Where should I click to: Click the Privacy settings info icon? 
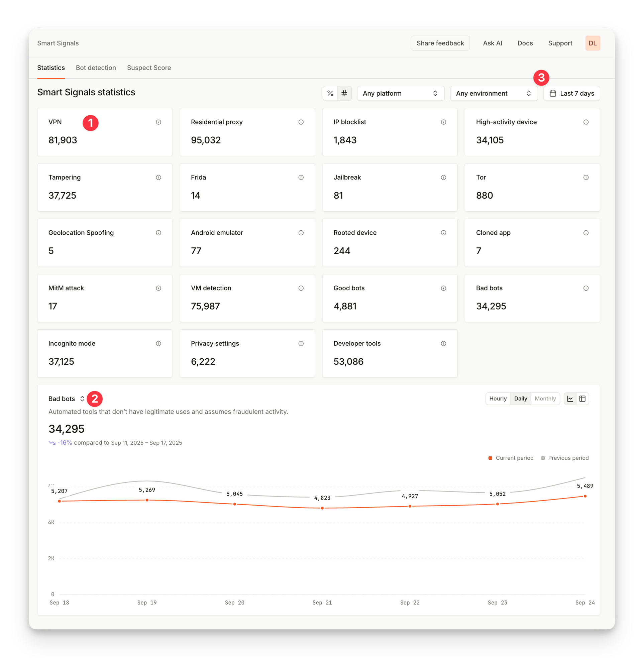pyautogui.click(x=301, y=343)
